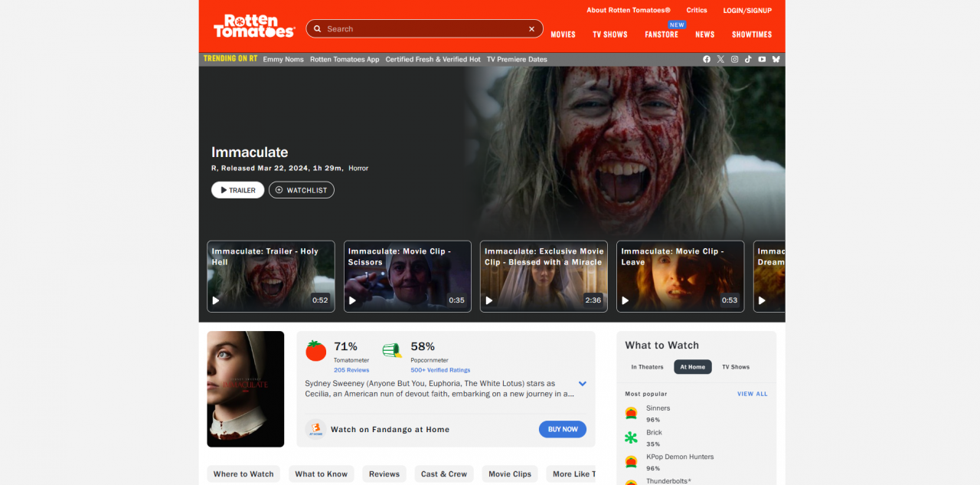Play the Leave movie clip
This screenshot has height=485, width=980.
[x=680, y=277]
